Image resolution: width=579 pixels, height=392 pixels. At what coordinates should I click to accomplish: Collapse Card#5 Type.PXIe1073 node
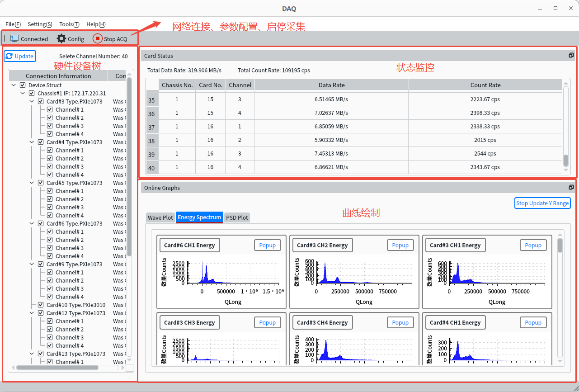click(32, 183)
